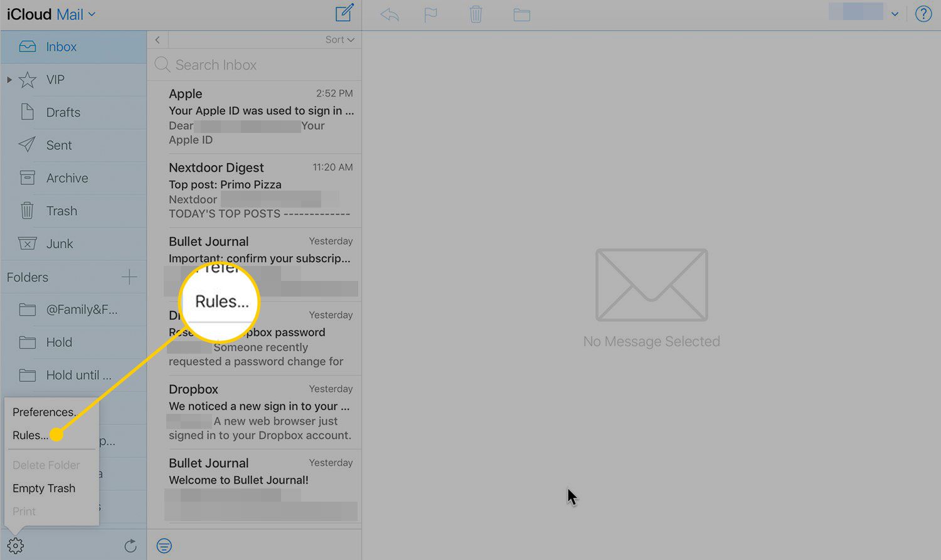Collapse the sidebar with the left chevron
The image size is (941, 560).
pos(157,40)
